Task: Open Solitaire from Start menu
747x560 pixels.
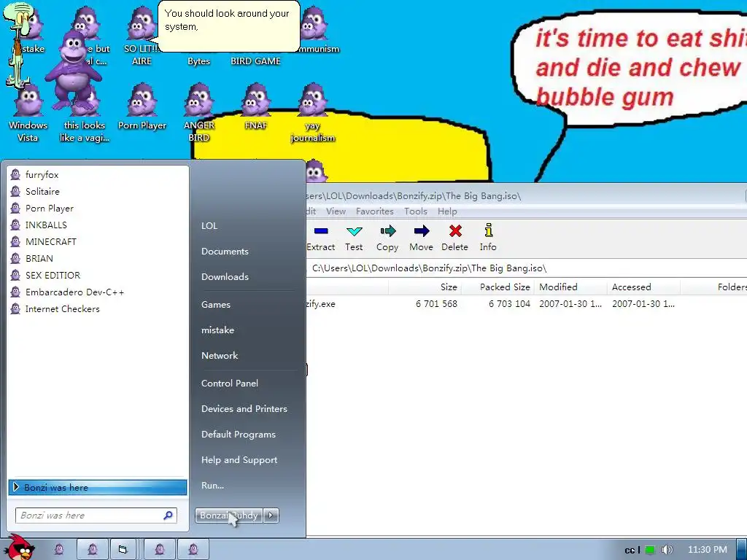Action: [98, 192]
